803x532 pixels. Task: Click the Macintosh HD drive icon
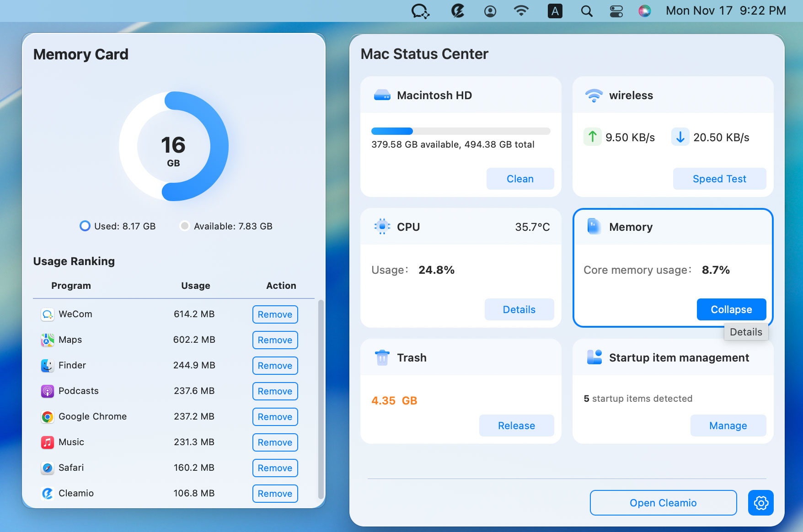point(381,95)
